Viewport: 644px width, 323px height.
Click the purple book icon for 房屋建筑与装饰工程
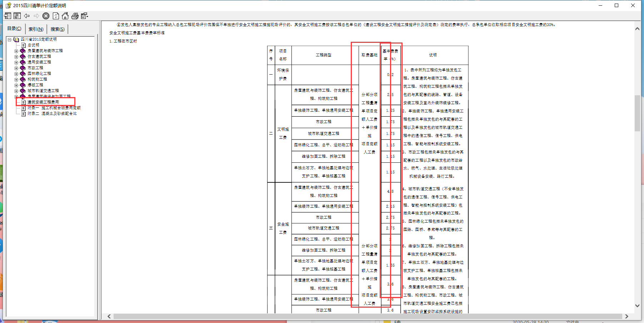click(23, 51)
